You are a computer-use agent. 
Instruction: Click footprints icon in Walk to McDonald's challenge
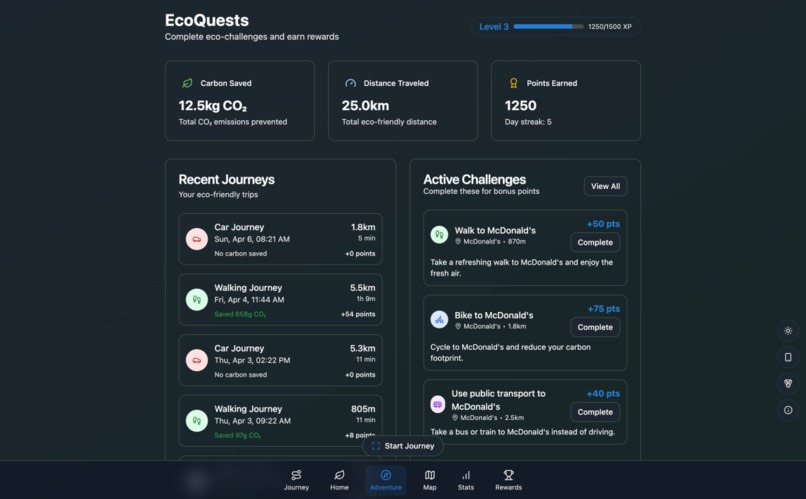click(439, 235)
